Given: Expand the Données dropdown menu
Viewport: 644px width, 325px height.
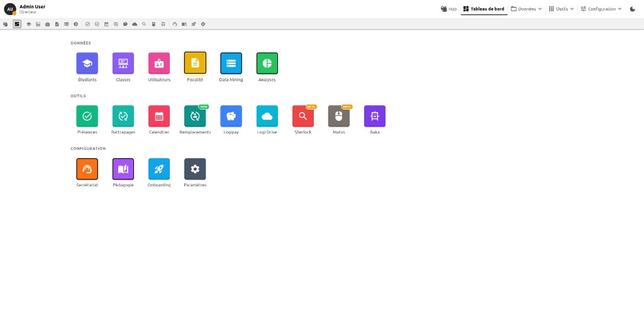Looking at the screenshot, I should (526, 9).
